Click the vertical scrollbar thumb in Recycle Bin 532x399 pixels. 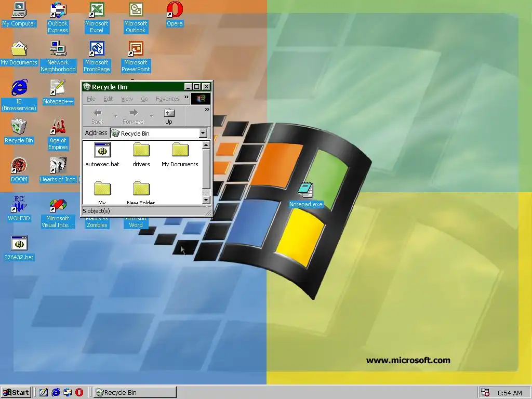coord(206,169)
